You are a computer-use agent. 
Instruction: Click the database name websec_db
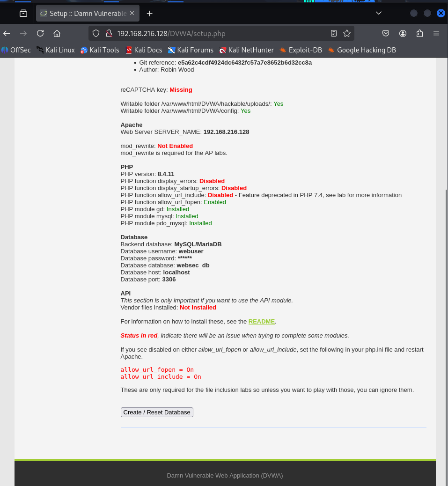click(193, 265)
